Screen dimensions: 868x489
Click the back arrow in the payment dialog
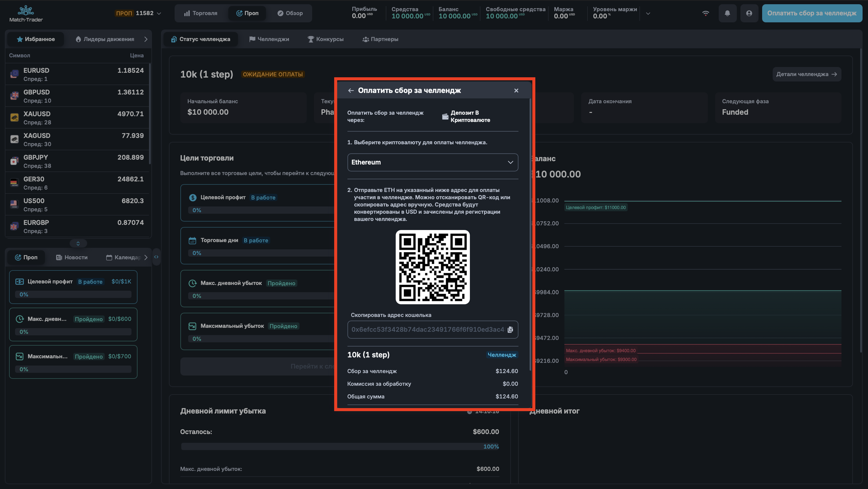click(x=351, y=90)
